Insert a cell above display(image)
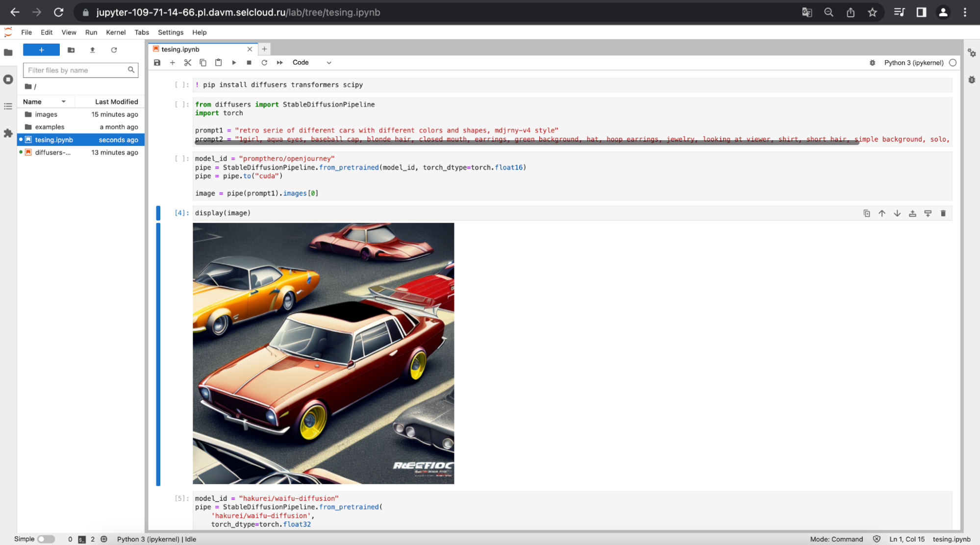Image resolution: width=980 pixels, height=545 pixels. coord(912,213)
